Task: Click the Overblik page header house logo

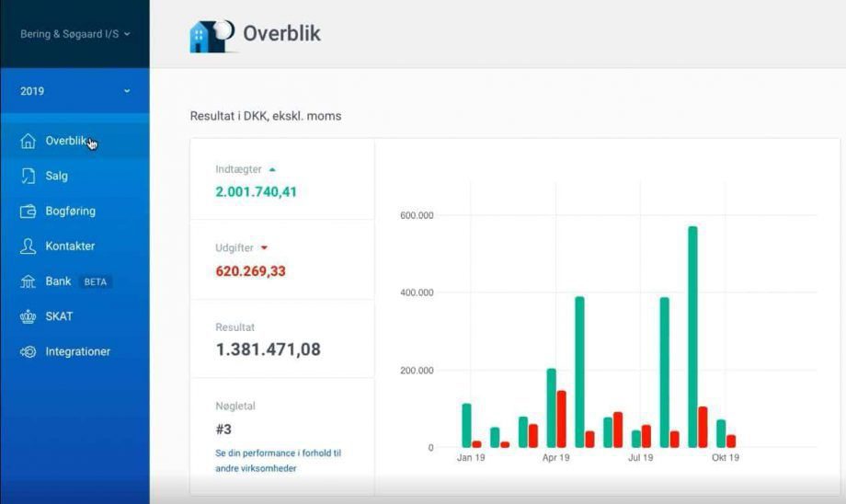Action: (212, 36)
